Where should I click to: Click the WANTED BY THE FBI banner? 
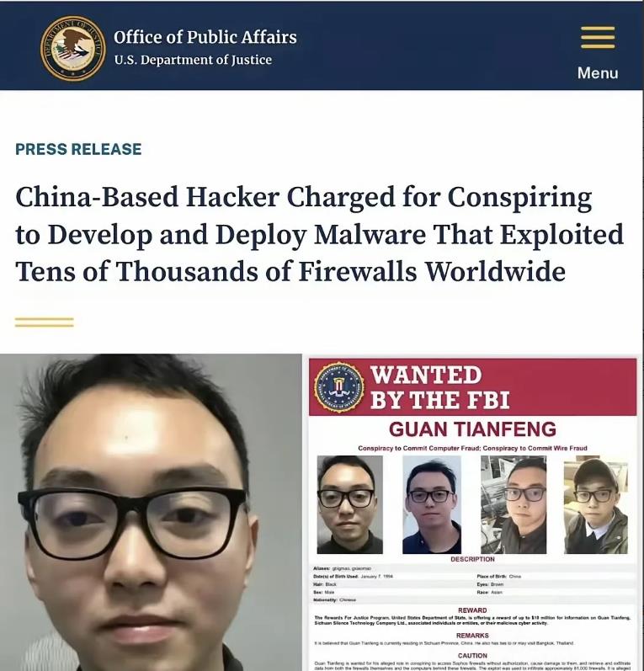coord(472,387)
